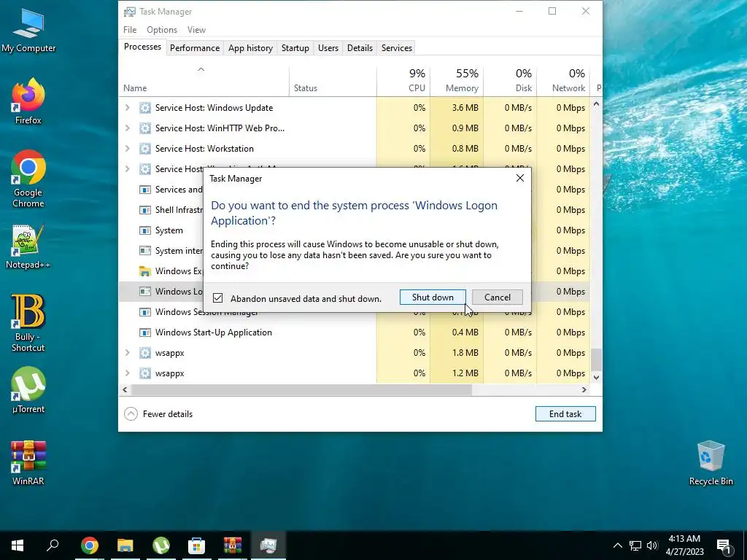This screenshot has height=560, width=747.
Task: Switch to the Details tab
Action: click(360, 47)
